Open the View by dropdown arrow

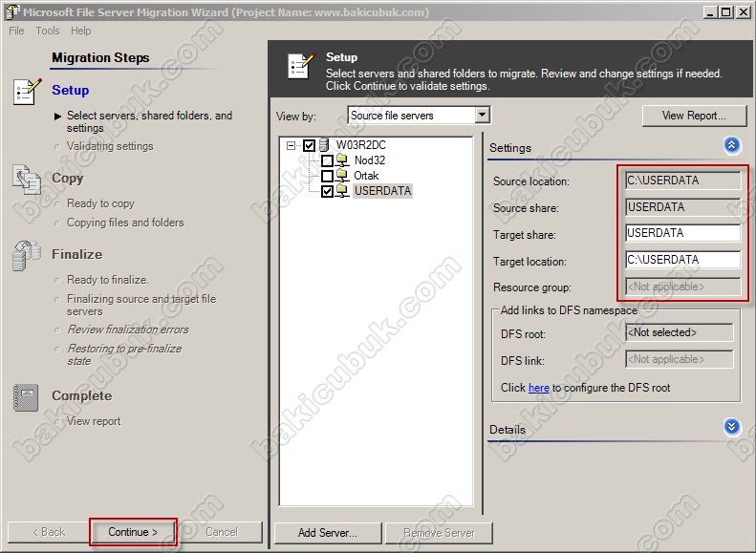click(482, 116)
